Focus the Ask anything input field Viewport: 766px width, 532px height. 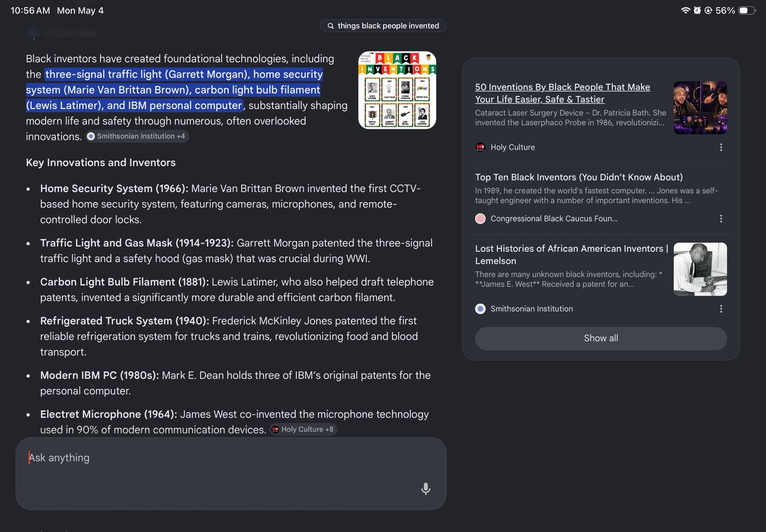click(x=231, y=473)
